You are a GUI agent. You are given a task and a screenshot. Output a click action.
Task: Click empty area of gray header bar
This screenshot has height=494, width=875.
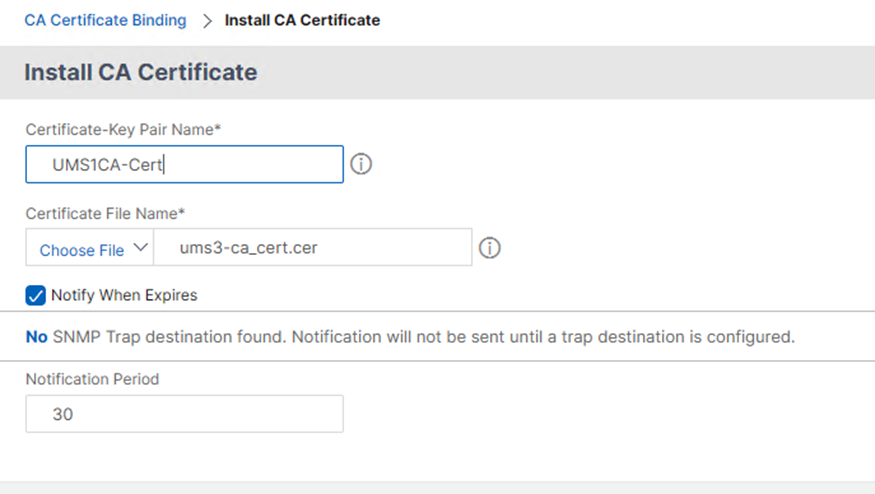(600, 72)
